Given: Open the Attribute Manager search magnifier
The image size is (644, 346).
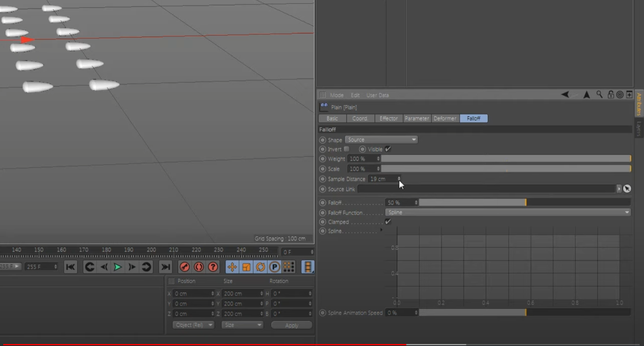Looking at the screenshot, I should click(599, 95).
